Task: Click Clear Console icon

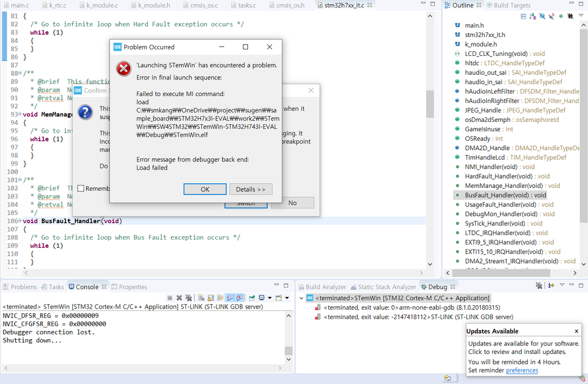Action: [201, 297]
